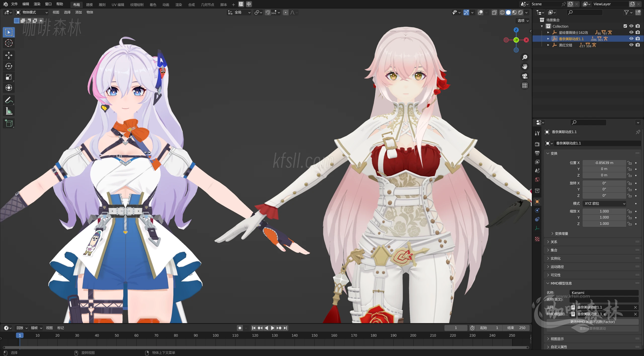Switch to rendered viewport shading
This screenshot has width=644, height=356.
520,12
